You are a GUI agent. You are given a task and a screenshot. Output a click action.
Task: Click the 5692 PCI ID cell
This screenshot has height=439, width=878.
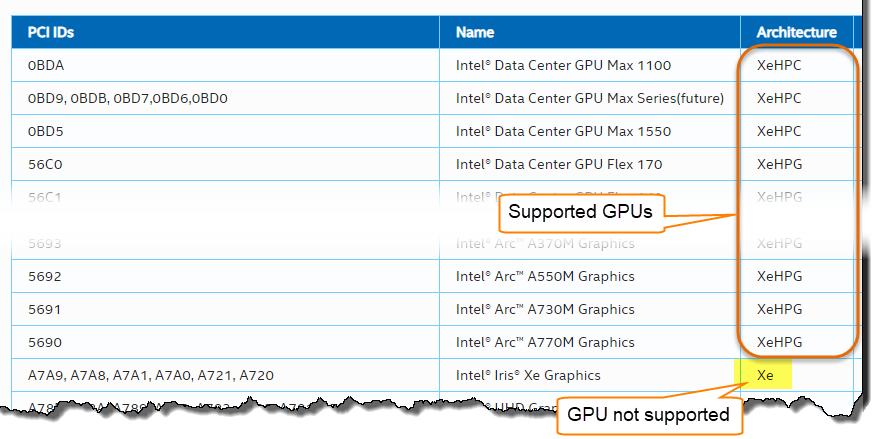[44, 276]
